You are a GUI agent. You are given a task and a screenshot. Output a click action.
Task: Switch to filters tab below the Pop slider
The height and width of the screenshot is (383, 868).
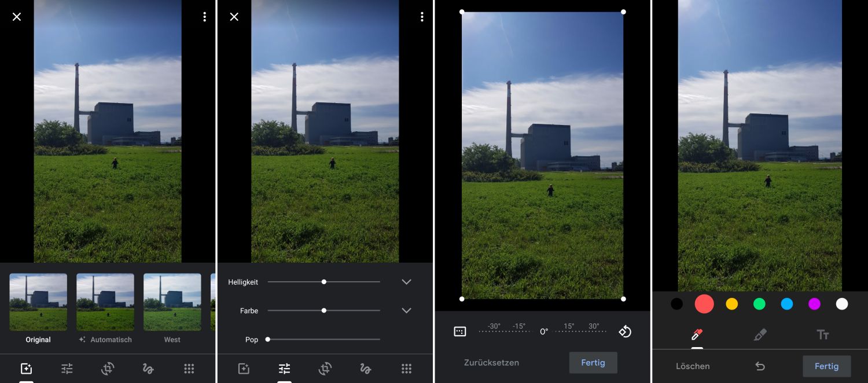click(x=244, y=369)
